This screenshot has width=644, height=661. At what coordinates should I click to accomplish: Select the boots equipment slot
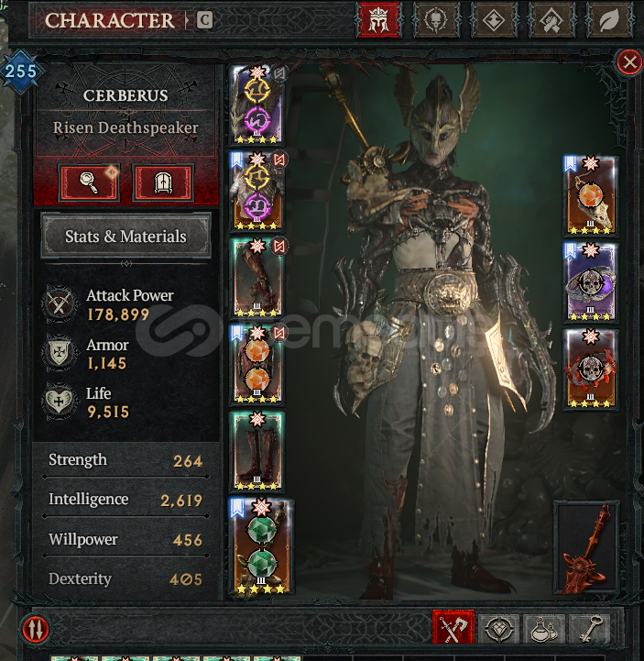[x=257, y=451]
